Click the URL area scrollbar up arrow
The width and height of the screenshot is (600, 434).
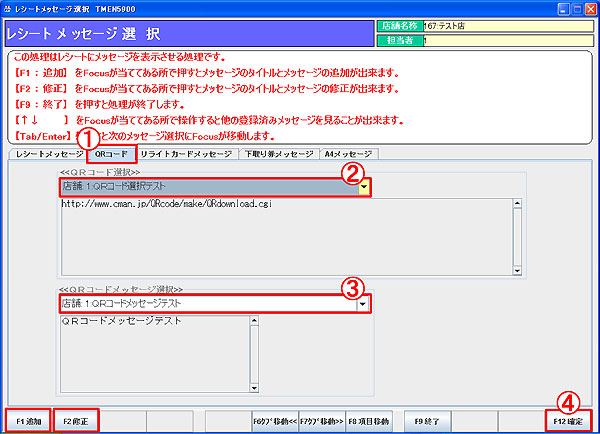point(517,204)
